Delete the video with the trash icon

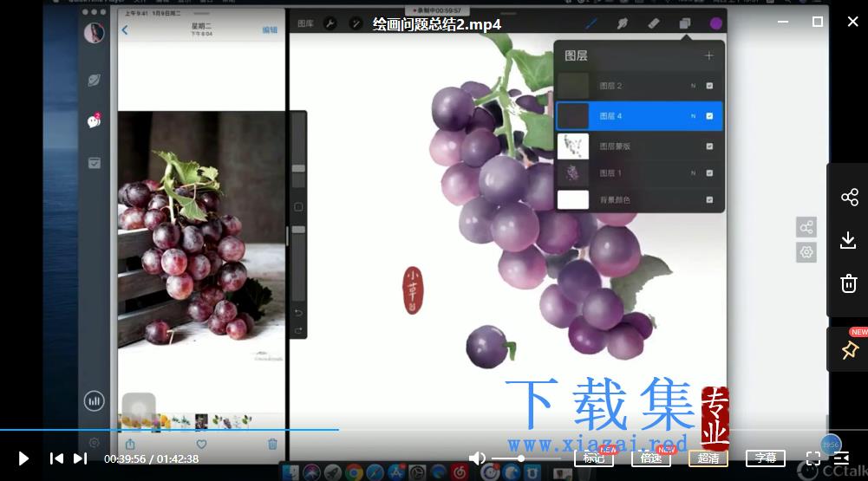point(849,283)
